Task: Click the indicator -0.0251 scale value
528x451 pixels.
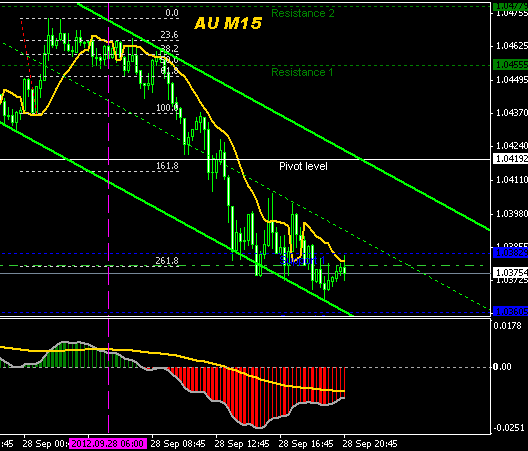Action: [x=508, y=428]
